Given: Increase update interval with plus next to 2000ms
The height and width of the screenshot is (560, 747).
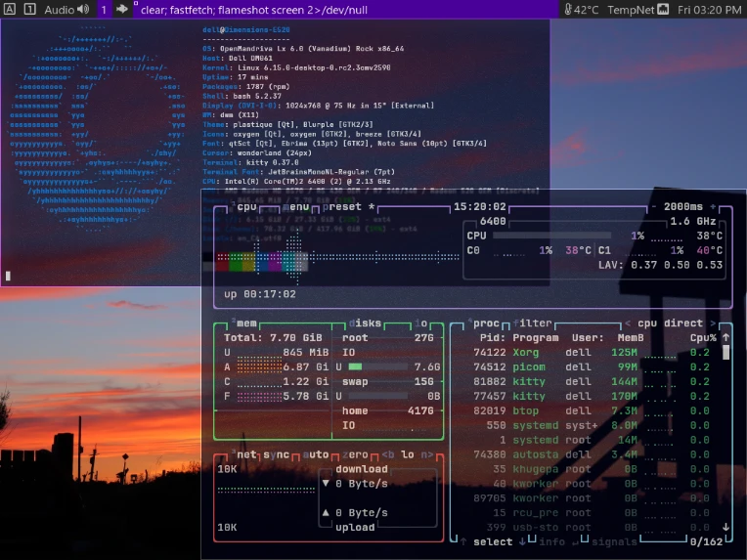Looking at the screenshot, I should (x=713, y=206).
